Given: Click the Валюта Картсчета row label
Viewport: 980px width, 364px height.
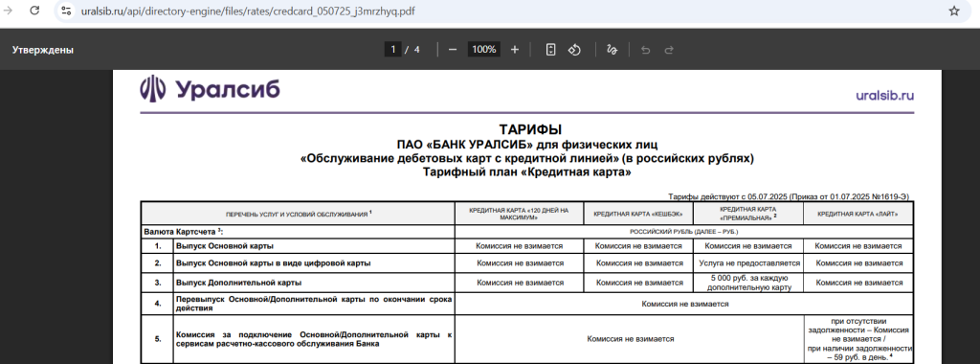Looking at the screenshot, I should 184,232.
